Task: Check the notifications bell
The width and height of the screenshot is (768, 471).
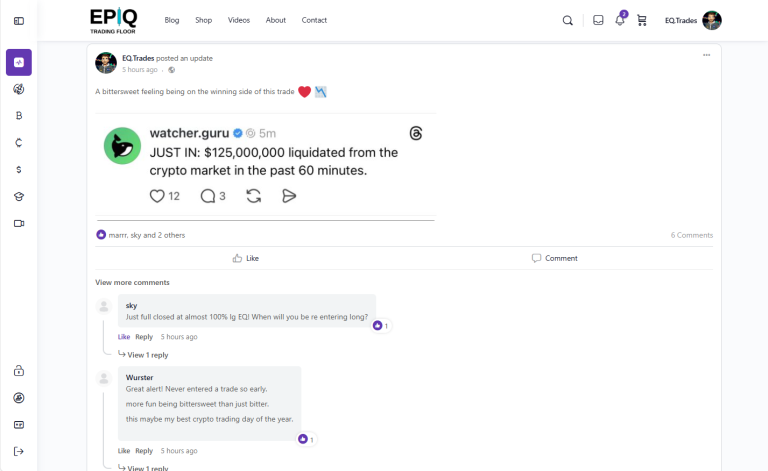Action: click(620, 20)
